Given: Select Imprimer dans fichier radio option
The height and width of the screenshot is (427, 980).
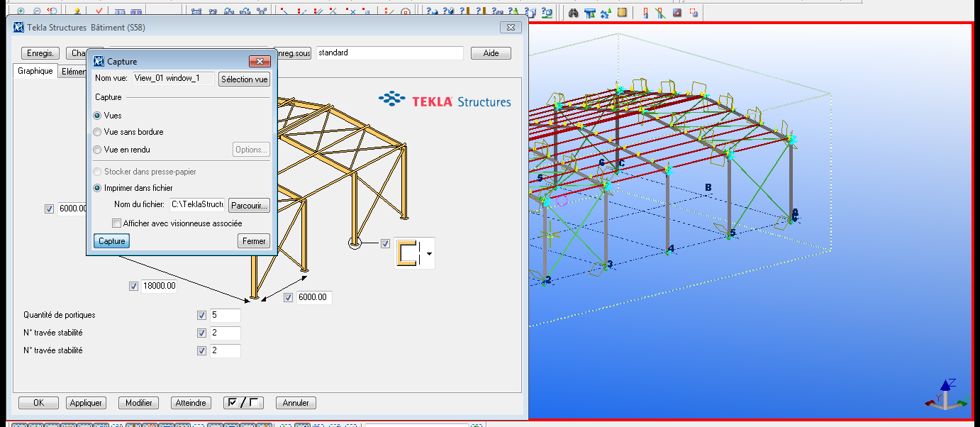Looking at the screenshot, I should pyautogui.click(x=98, y=188).
